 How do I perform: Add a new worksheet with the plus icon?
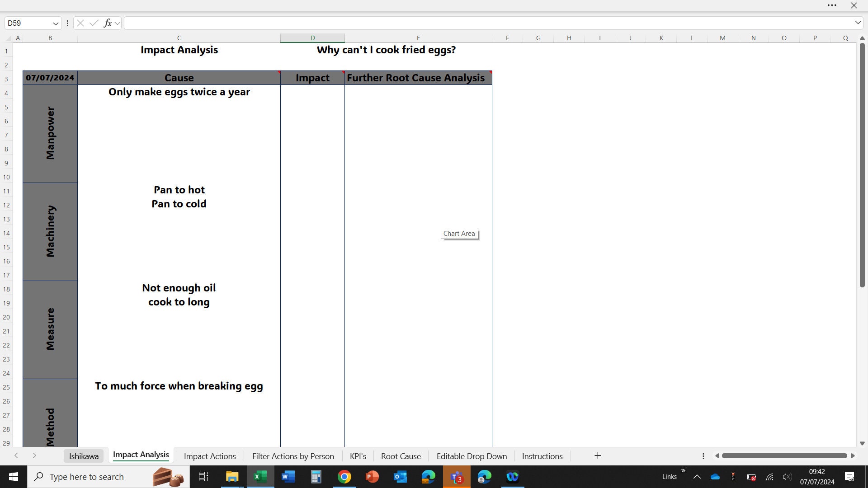tap(598, 456)
